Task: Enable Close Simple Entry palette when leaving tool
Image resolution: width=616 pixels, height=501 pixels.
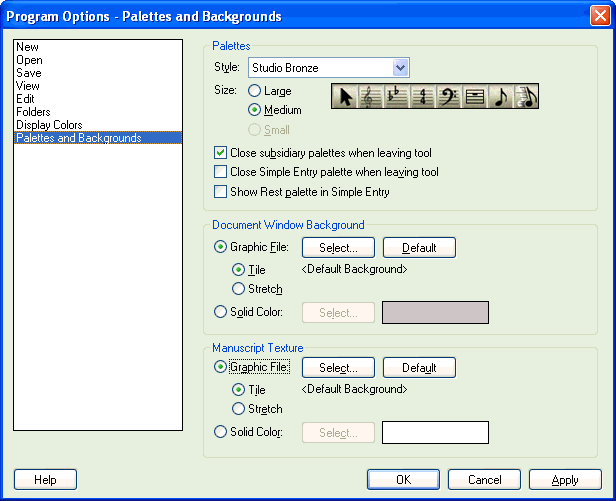Action: click(x=221, y=172)
